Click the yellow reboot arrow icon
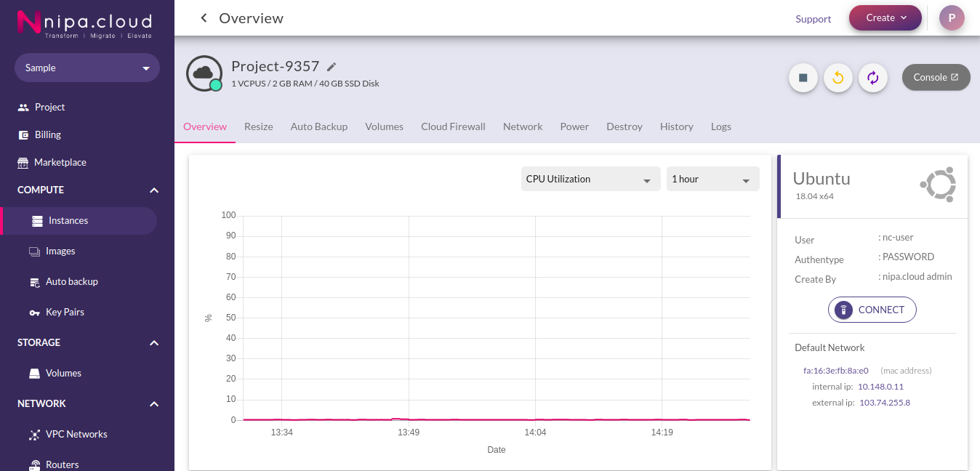 [838, 78]
